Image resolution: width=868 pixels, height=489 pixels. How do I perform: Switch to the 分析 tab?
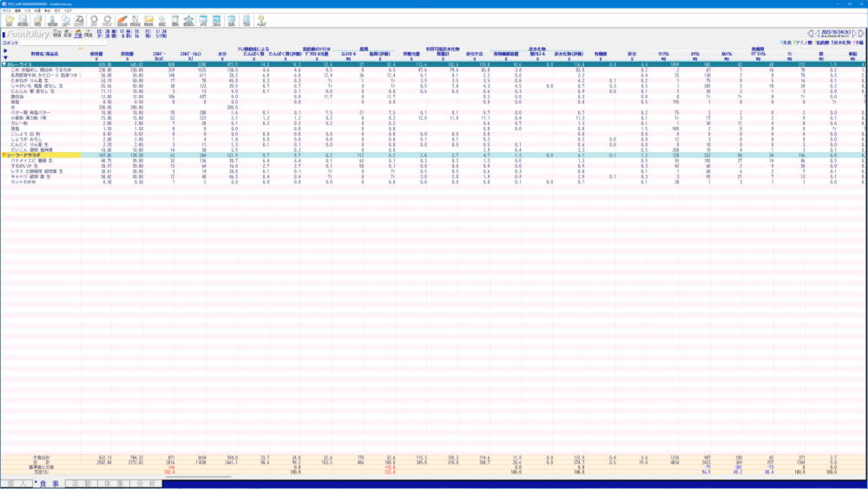[147, 482]
